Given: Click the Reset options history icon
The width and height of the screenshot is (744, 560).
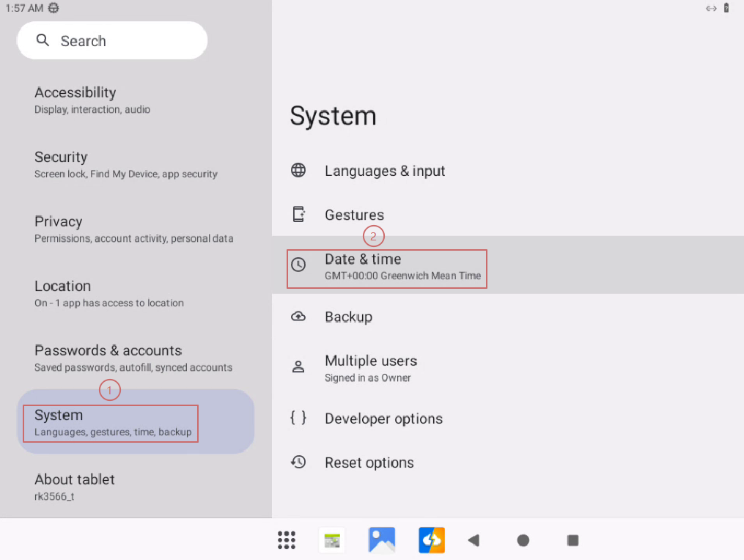Looking at the screenshot, I should (x=298, y=463).
